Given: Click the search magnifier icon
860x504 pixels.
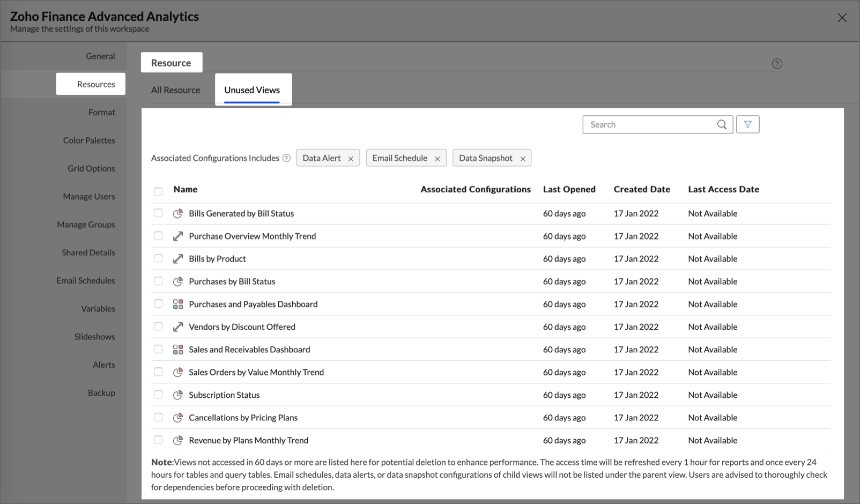Looking at the screenshot, I should pyautogui.click(x=722, y=124).
